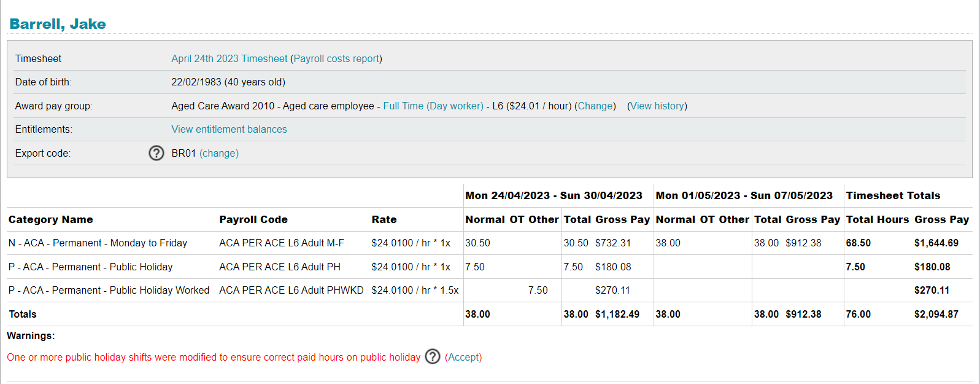Image resolution: width=980 pixels, height=384 pixels.
Task: Accept the public holiday warning
Action: (463, 357)
